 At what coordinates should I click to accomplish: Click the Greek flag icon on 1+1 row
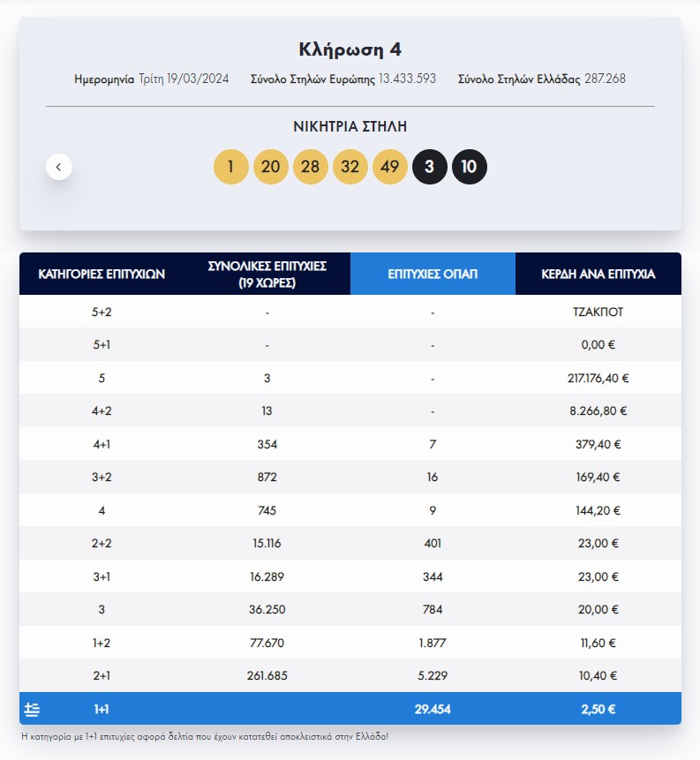click(33, 708)
